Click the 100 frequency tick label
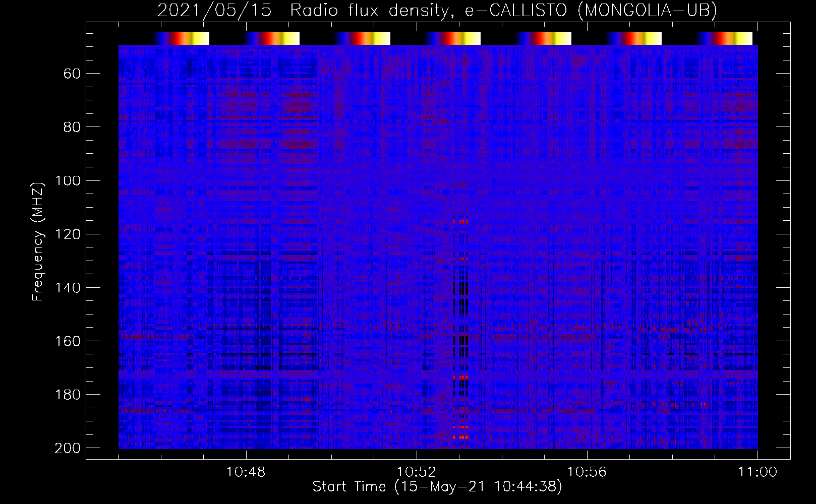The height and width of the screenshot is (504, 816). click(x=68, y=181)
